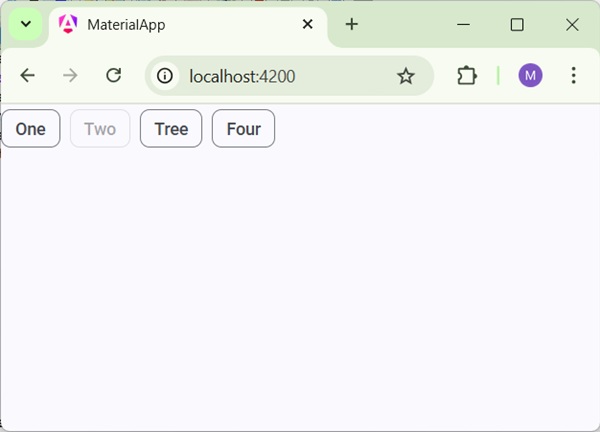This screenshot has width=600, height=432.
Task: Open the tab search dropdown chevron
Action: pyautogui.click(x=25, y=24)
